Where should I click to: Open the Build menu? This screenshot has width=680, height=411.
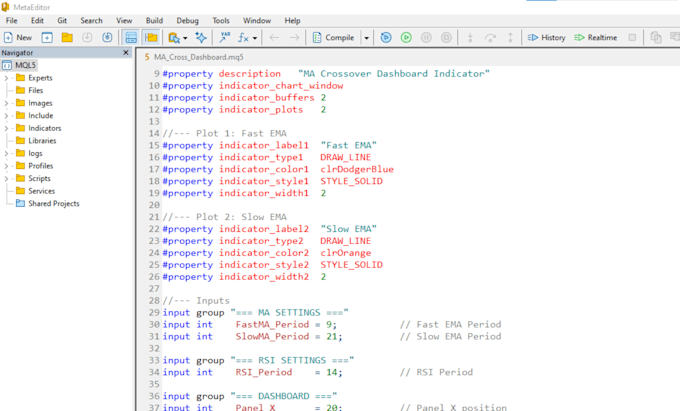(154, 20)
